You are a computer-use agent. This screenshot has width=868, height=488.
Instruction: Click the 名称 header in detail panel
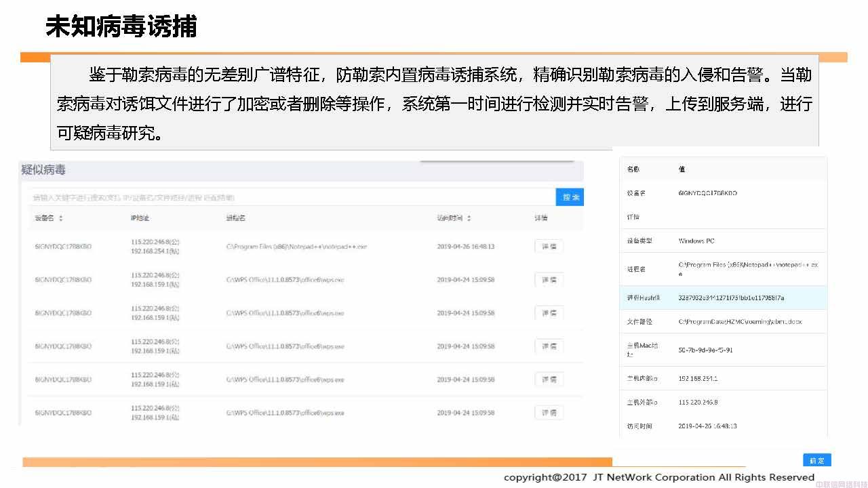[x=633, y=169]
